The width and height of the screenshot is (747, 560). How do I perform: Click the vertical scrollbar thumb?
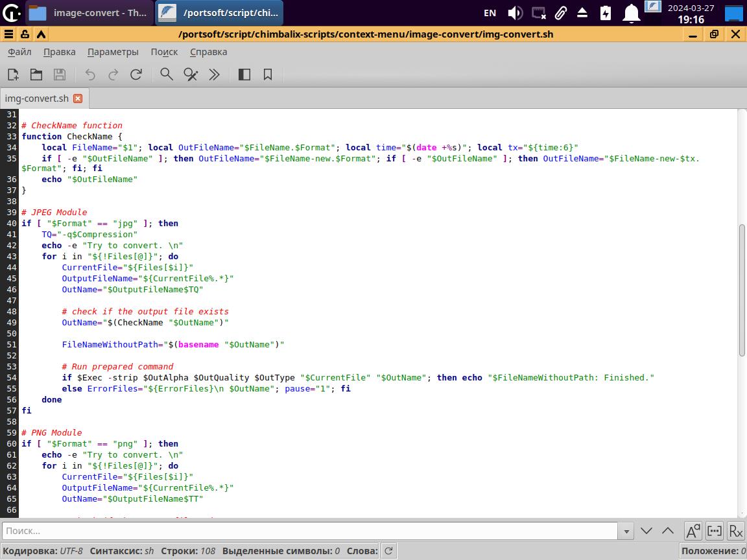742,290
